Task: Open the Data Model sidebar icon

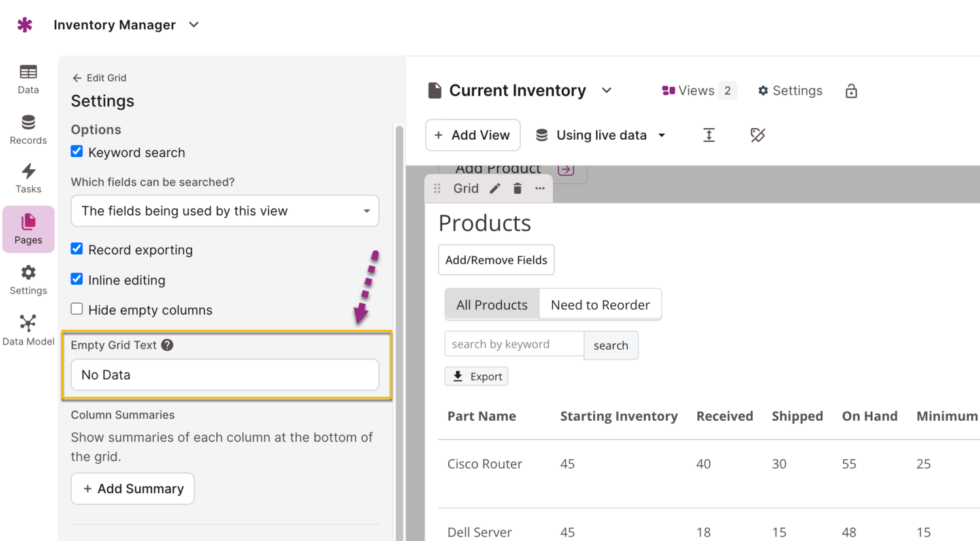Action: [x=28, y=330]
